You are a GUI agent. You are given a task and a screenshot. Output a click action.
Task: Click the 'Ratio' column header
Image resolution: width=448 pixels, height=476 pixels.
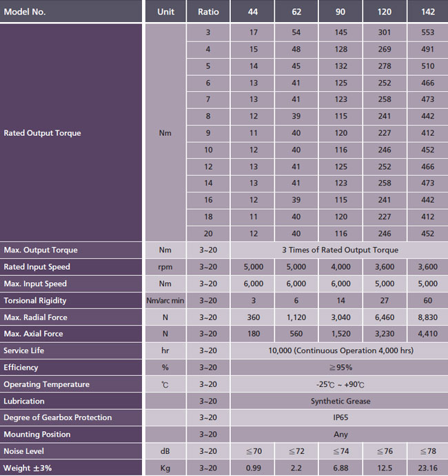pyautogui.click(x=208, y=11)
